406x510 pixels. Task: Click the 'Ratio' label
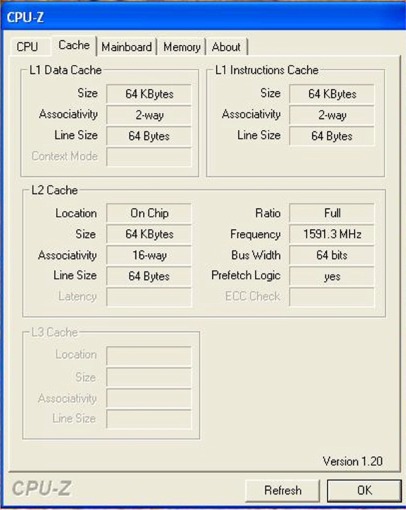tap(268, 213)
